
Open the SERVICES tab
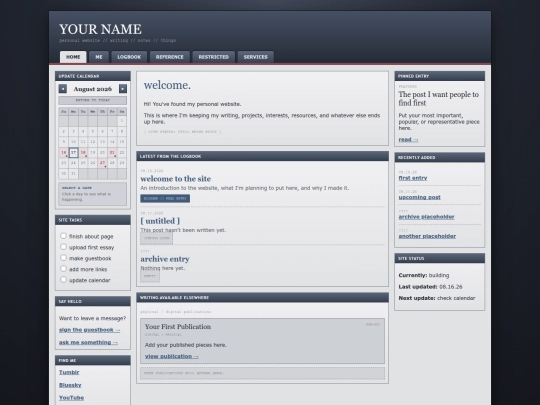[x=256, y=57]
